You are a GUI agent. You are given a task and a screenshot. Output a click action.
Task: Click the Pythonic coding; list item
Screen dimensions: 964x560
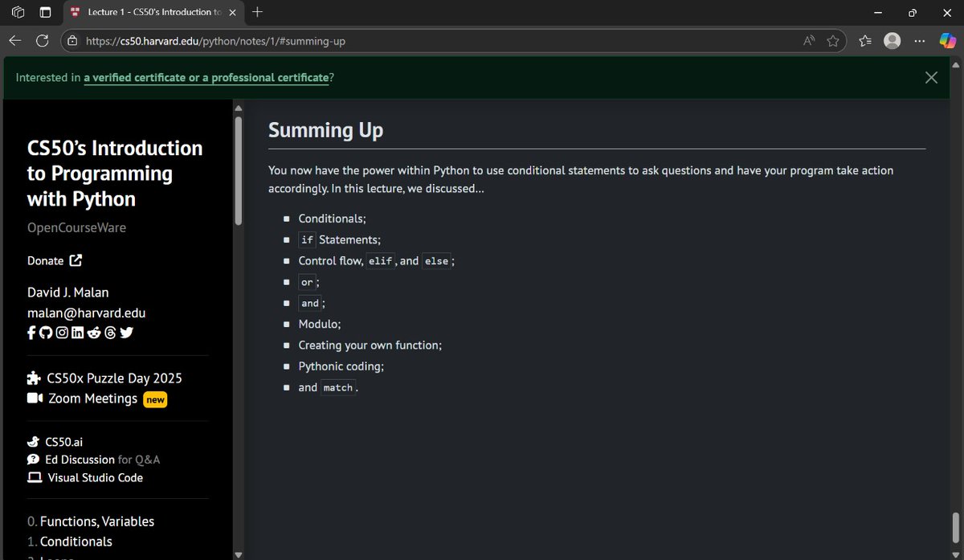point(341,366)
